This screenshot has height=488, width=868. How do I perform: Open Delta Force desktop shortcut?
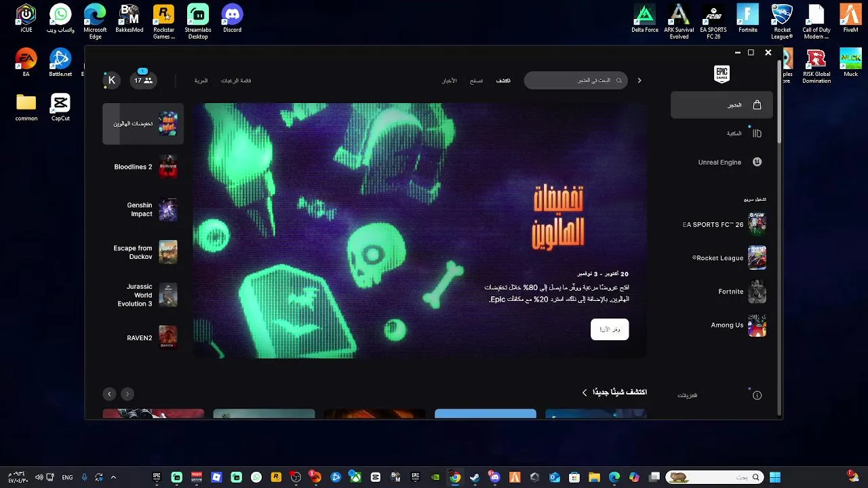pyautogui.click(x=644, y=18)
